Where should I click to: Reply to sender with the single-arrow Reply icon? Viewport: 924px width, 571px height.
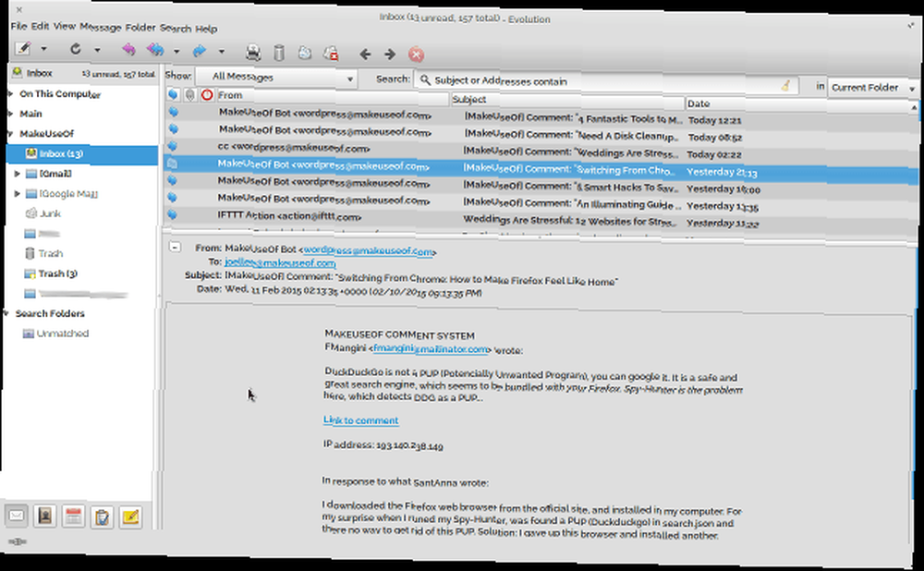pos(128,50)
